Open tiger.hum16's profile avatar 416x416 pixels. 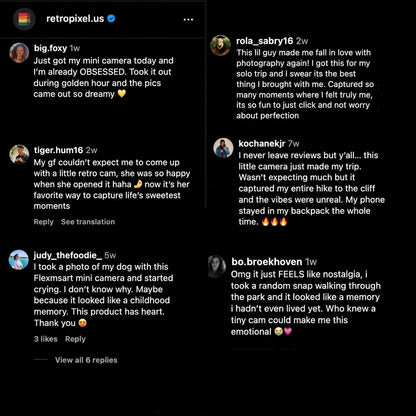(19, 154)
